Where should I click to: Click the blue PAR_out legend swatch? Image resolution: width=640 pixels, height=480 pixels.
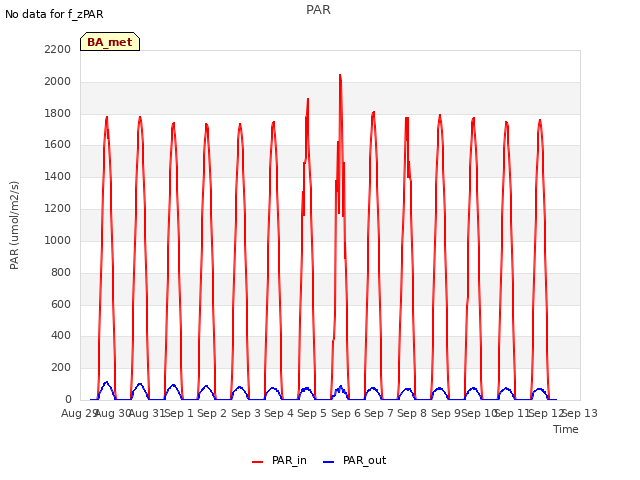329,462
